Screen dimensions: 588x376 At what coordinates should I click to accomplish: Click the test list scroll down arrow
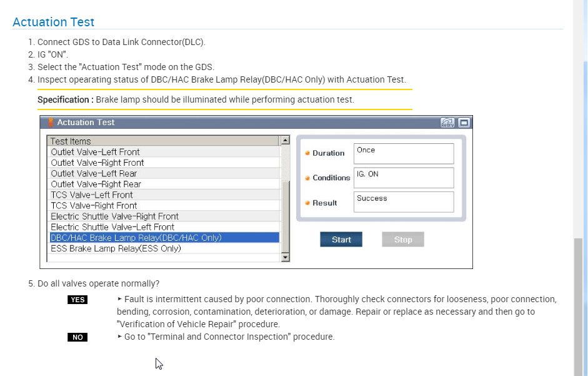[x=286, y=257]
